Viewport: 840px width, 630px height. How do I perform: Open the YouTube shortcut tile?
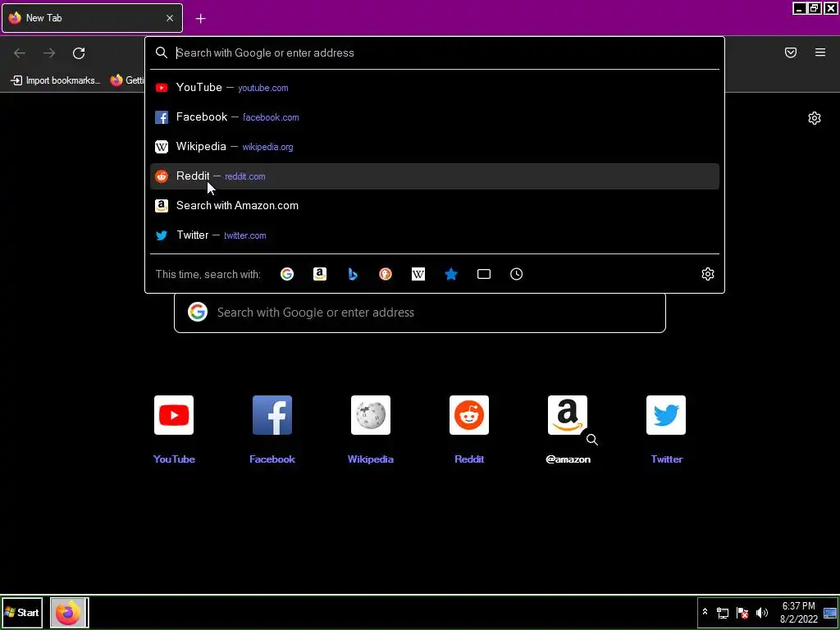point(174,415)
